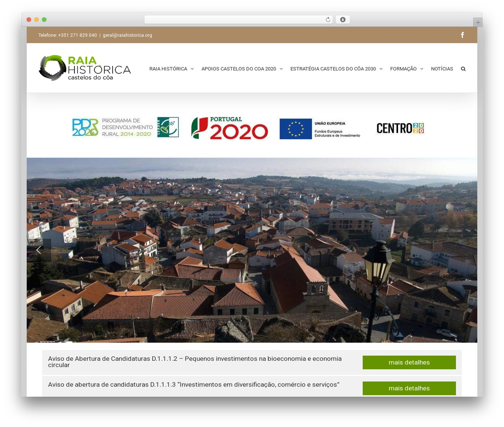Click the Raia Histórica logo
The image size is (504, 427).
[85, 68]
